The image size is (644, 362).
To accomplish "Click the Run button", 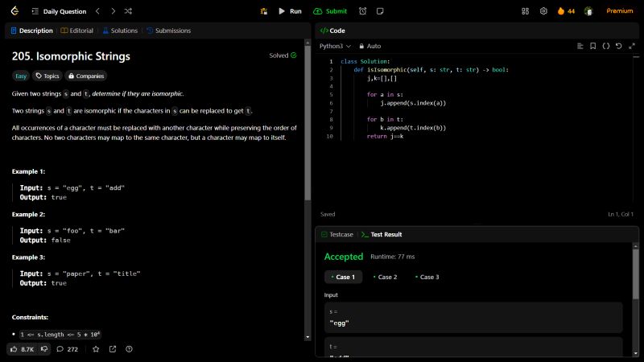I will (x=289, y=11).
